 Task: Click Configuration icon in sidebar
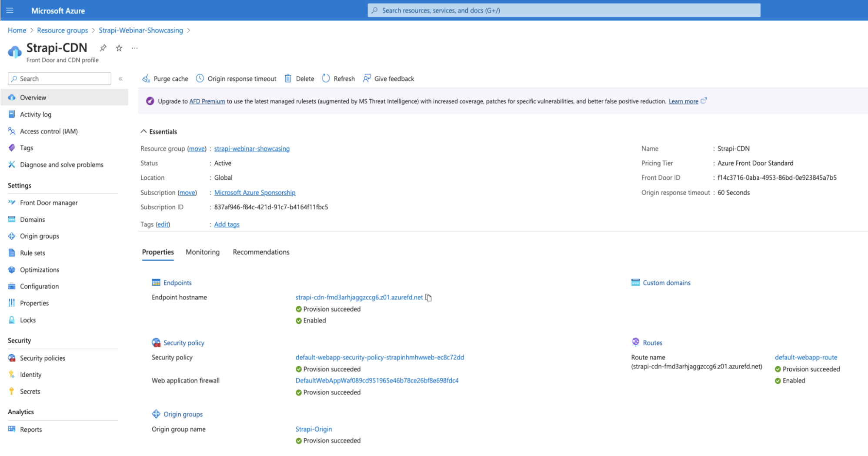(12, 286)
